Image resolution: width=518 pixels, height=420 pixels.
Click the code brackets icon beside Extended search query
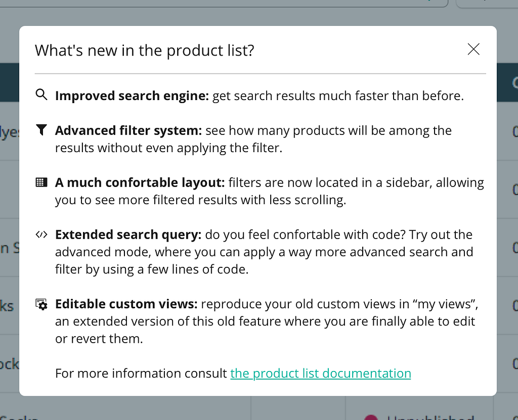pyautogui.click(x=41, y=235)
